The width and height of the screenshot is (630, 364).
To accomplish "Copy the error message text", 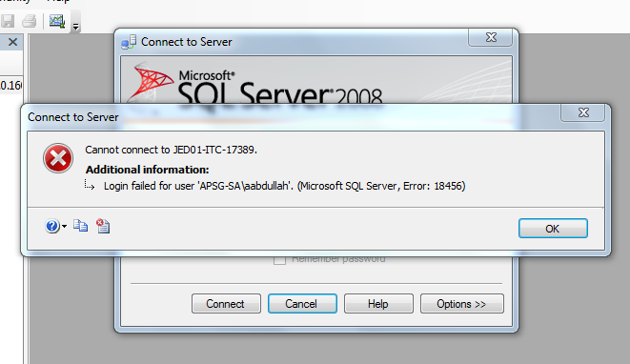I will (x=80, y=226).
